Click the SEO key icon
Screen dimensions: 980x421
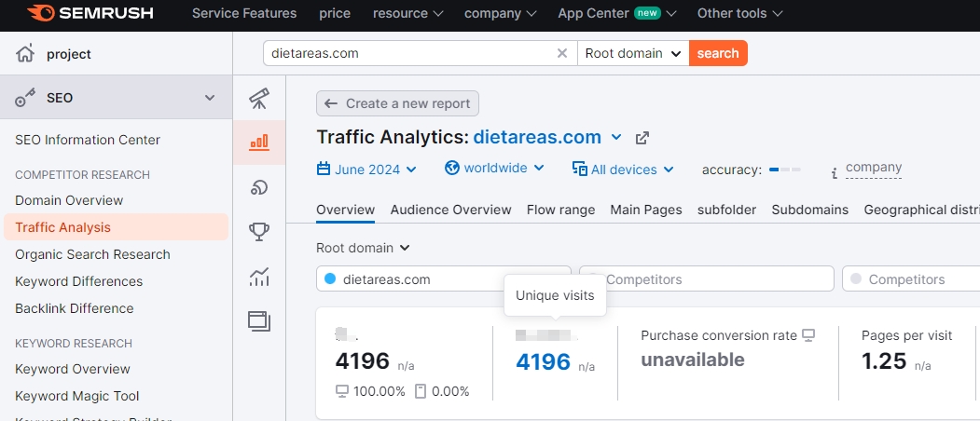(x=25, y=98)
